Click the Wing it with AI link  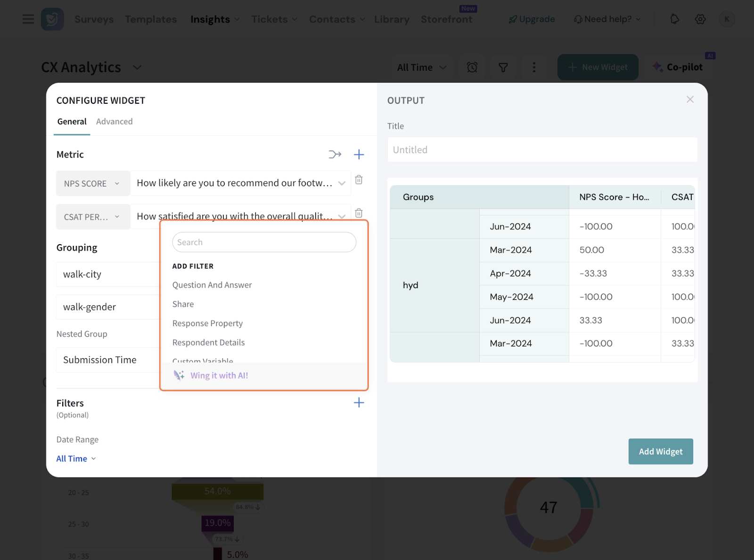pyautogui.click(x=219, y=376)
